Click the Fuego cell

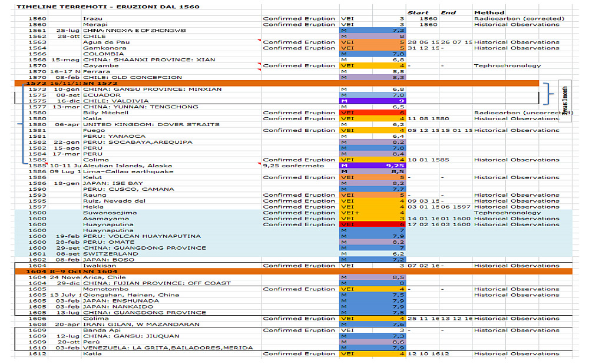pyautogui.click(x=94, y=130)
